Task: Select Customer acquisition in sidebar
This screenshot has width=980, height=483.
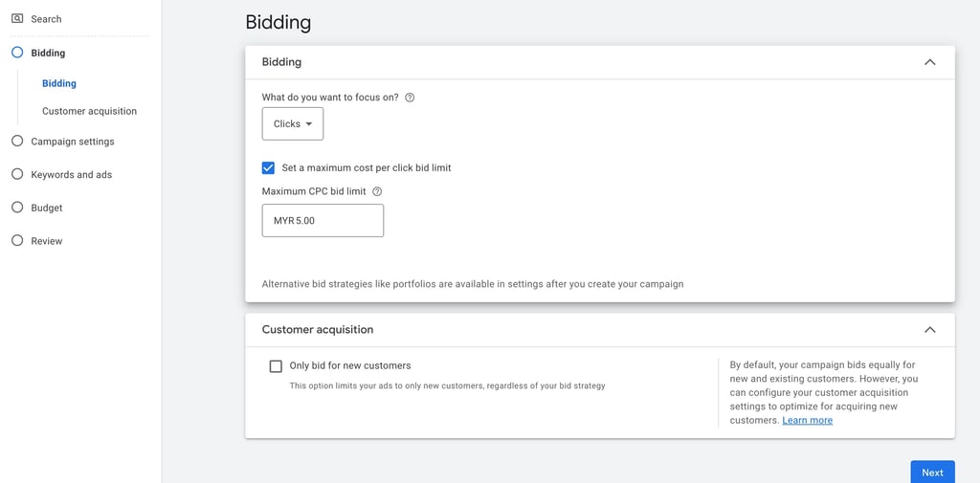Action: tap(89, 111)
